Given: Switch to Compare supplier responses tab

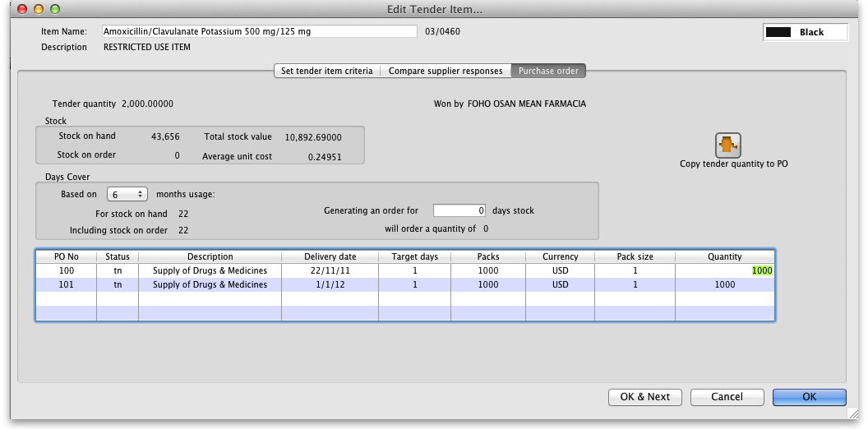Looking at the screenshot, I should [445, 71].
